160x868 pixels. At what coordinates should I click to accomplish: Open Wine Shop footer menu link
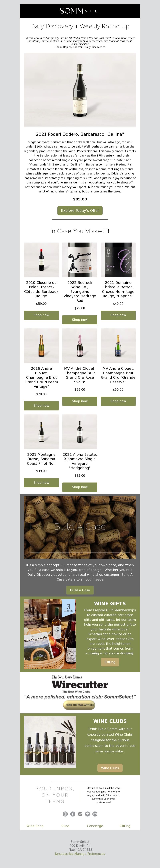pyautogui.click(x=35, y=826)
